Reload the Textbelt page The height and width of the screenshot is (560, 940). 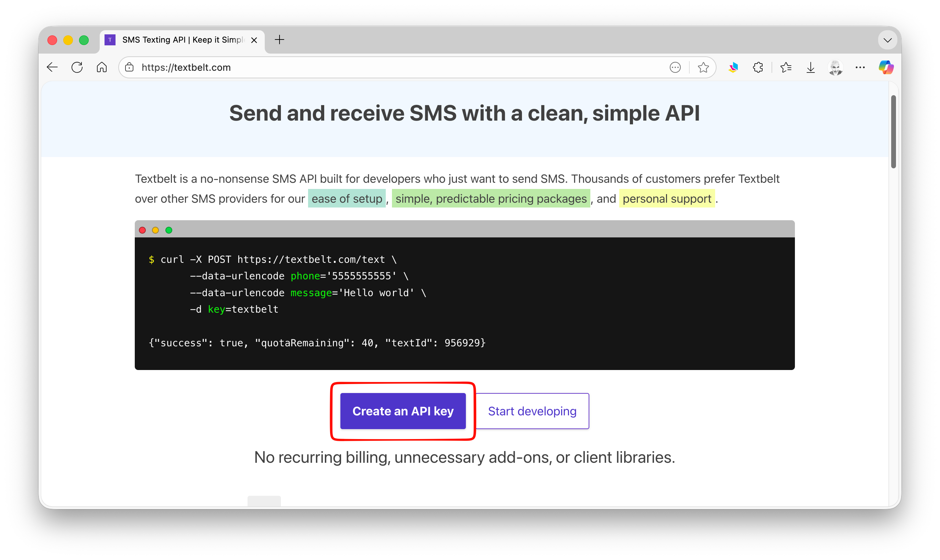pyautogui.click(x=77, y=68)
